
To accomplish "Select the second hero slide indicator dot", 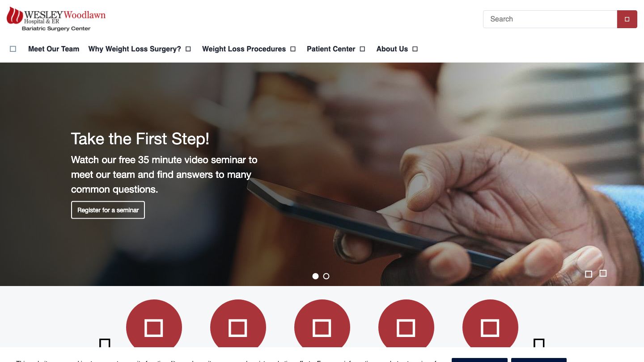I will tap(326, 276).
